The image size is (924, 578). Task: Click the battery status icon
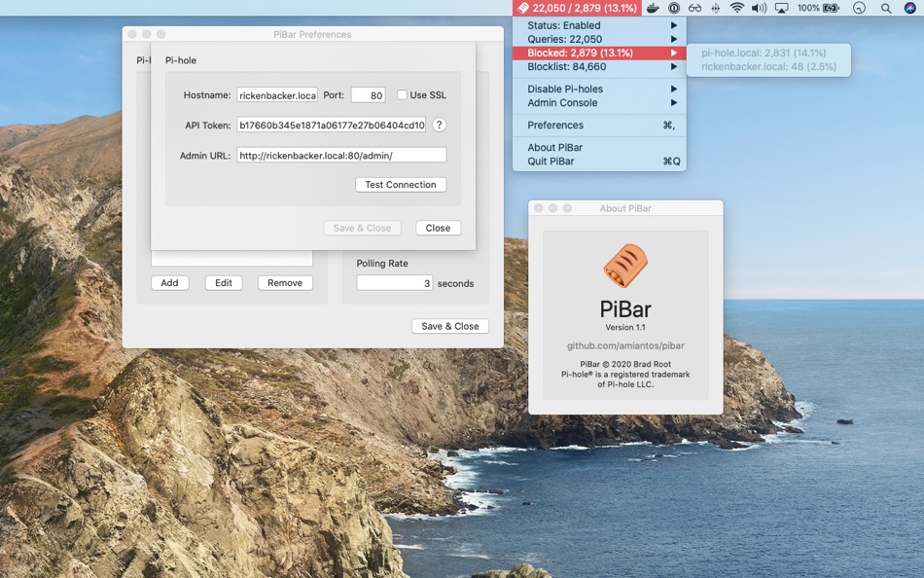(831, 8)
